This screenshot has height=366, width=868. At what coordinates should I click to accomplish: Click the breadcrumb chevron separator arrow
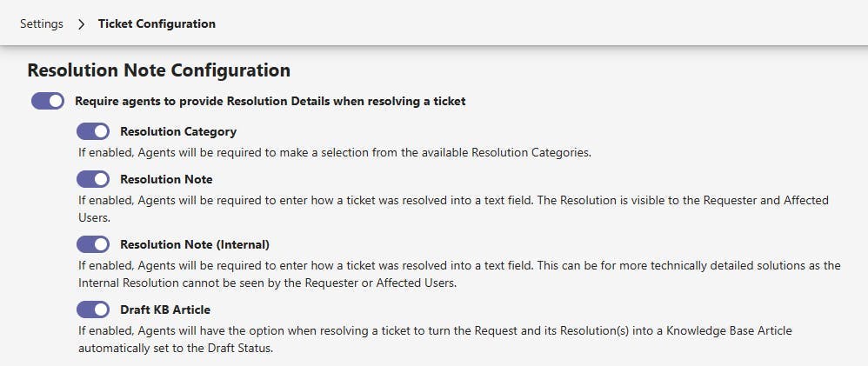click(81, 24)
